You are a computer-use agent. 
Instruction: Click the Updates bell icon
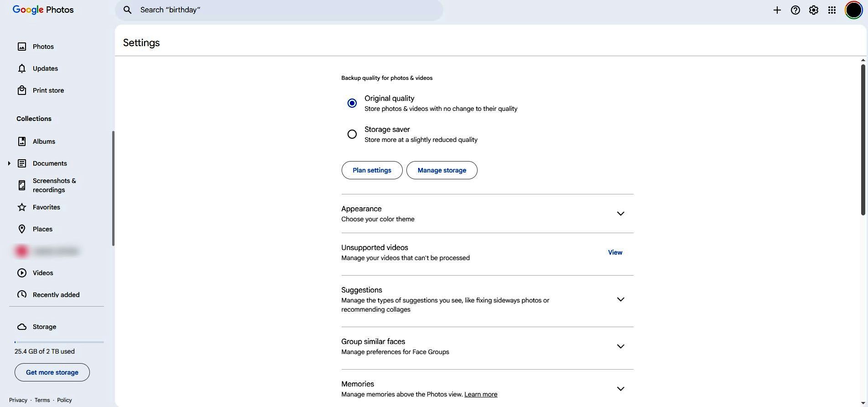[x=22, y=68]
